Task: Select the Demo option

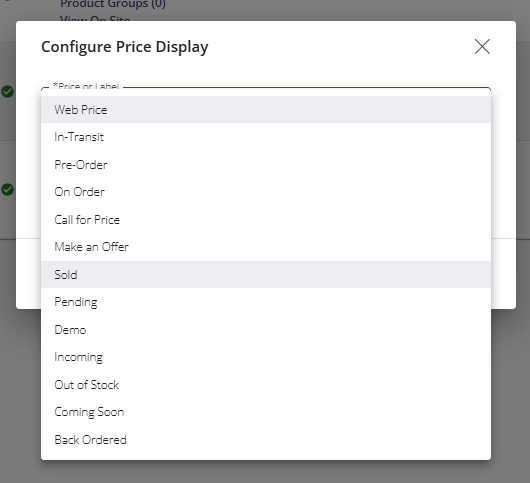Action: (x=266, y=330)
